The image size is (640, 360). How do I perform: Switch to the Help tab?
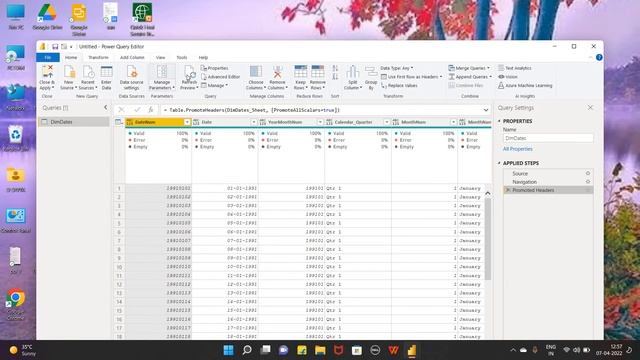click(x=203, y=58)
